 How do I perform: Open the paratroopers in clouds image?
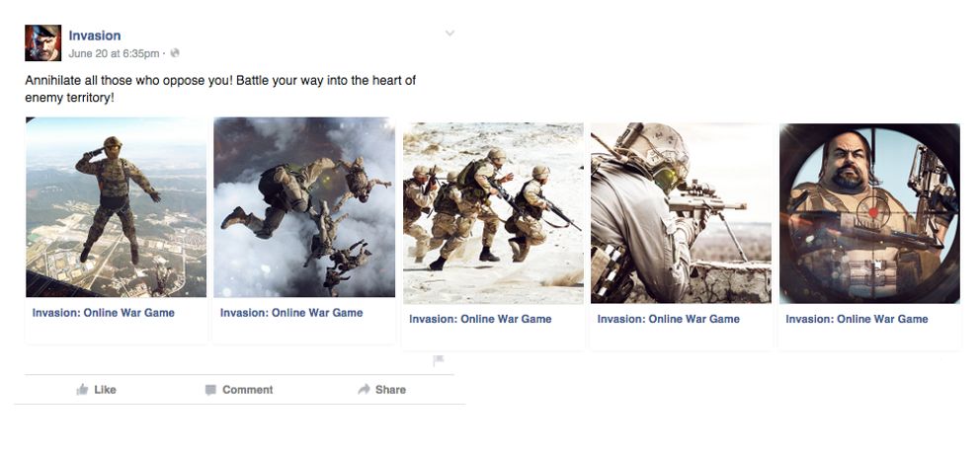(304, 207)
